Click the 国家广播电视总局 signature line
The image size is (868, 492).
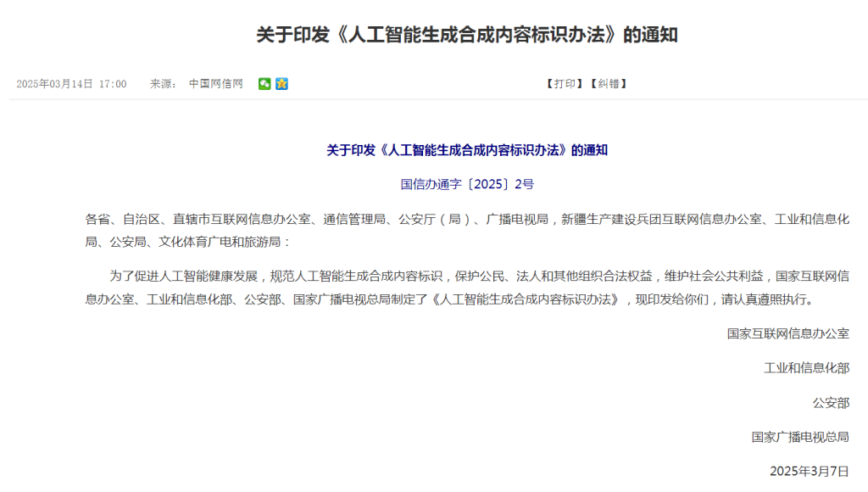(799, 437)
